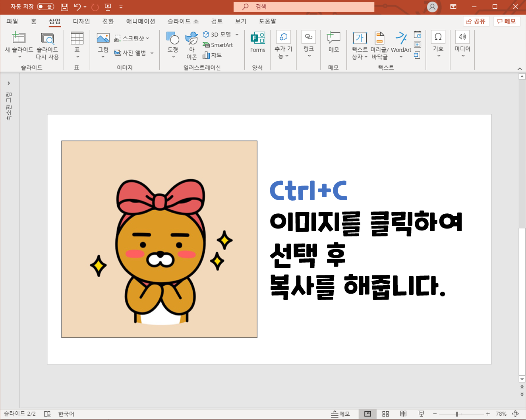Open the WordArt gallery
The image size is (526, 420).
click(x=401, y=45)
